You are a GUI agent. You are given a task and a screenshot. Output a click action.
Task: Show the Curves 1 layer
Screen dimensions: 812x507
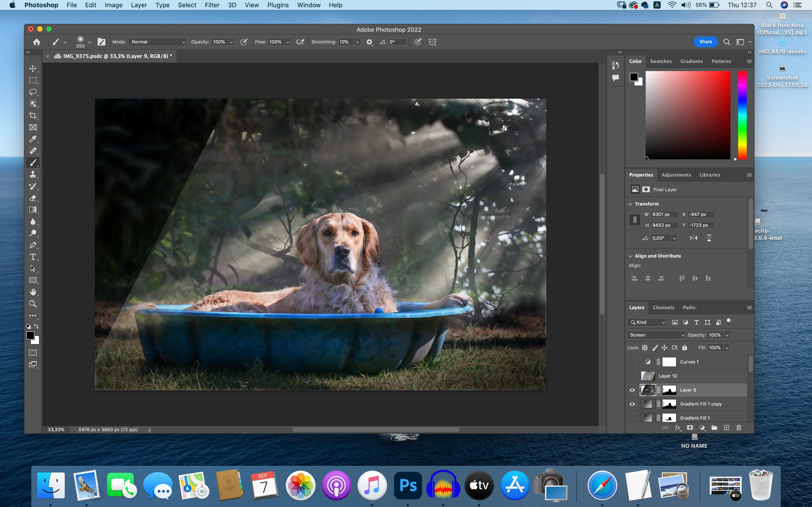632,362
